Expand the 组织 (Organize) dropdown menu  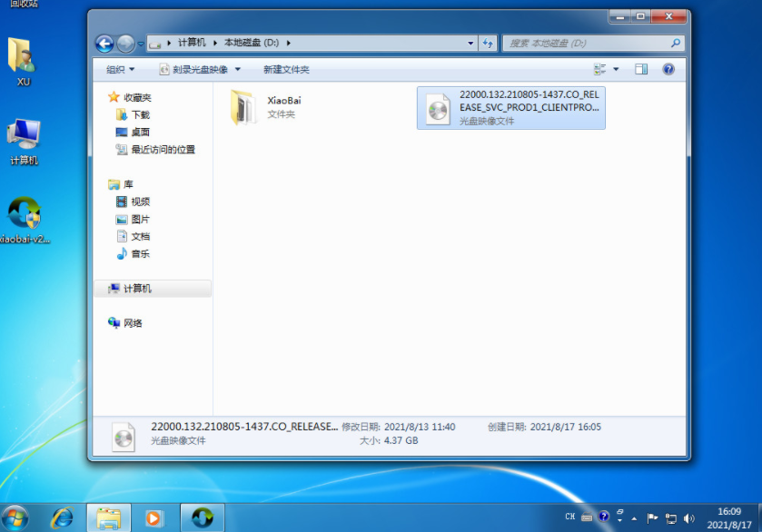pyautogui.click(x=120, y=69)
